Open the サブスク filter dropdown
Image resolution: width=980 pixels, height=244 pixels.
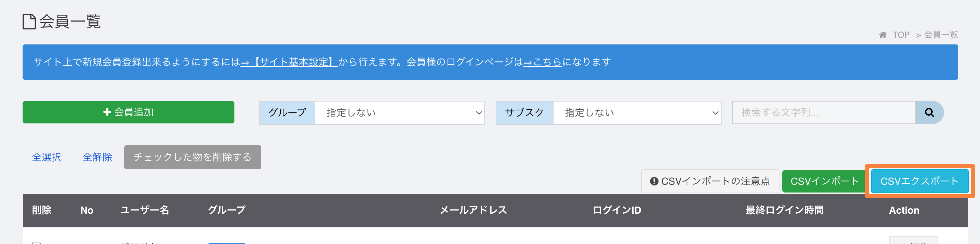pos(637,112)
